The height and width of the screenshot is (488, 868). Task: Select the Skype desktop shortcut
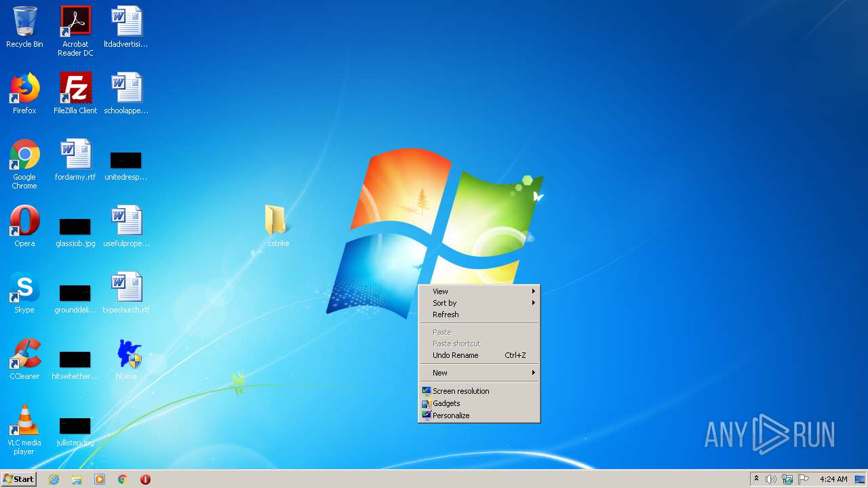click(24, 293)
